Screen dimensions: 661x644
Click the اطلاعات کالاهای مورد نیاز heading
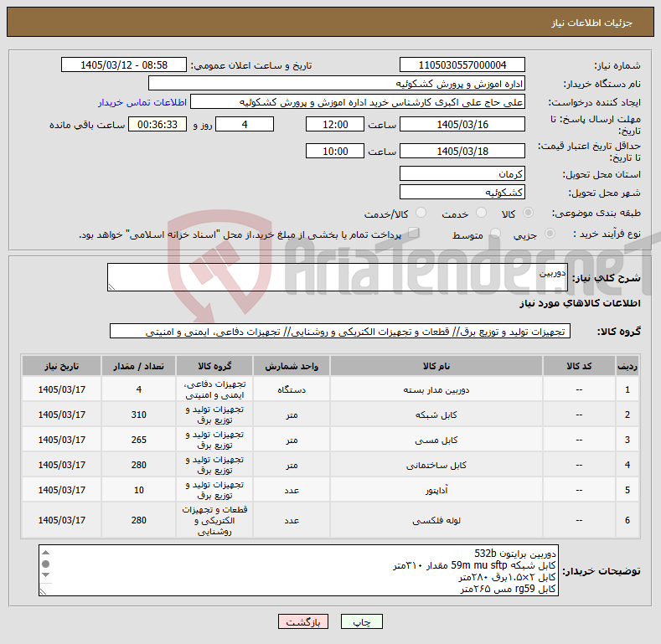(x=580, y=303)
